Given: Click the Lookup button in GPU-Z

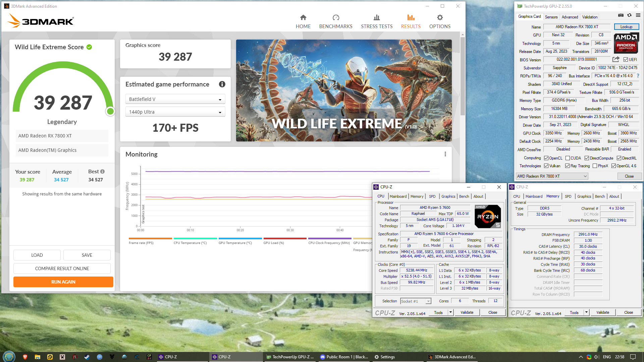Looking at the screenshot, I should point(626,27).
